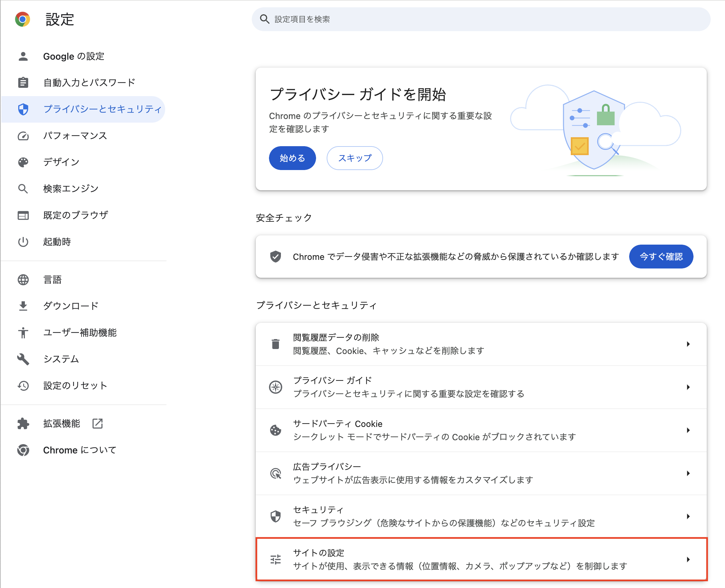The width and height of the screenshot is (725, 588).
Task: Click the power icon for 起動時
Action: click(x=23, y=242)
